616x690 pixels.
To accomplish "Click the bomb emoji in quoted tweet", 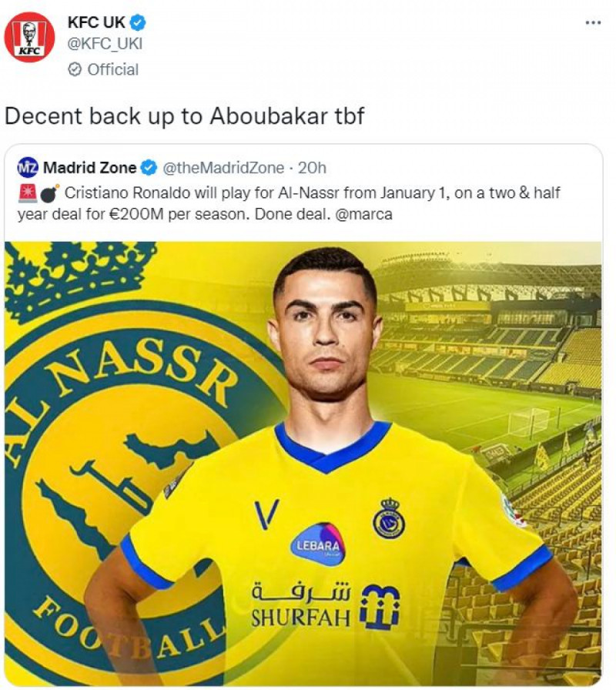I will pos(49,193).
